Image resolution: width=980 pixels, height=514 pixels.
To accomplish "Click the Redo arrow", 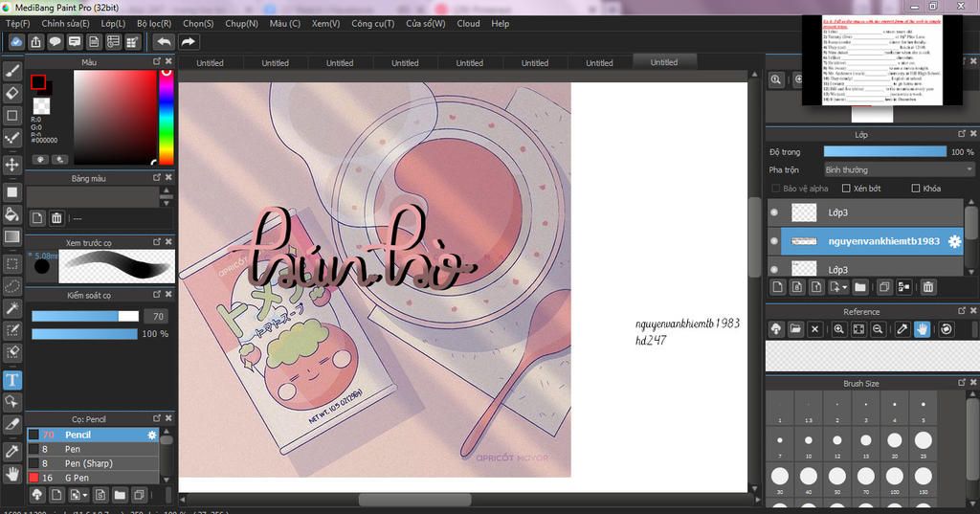I will (188, 42).
